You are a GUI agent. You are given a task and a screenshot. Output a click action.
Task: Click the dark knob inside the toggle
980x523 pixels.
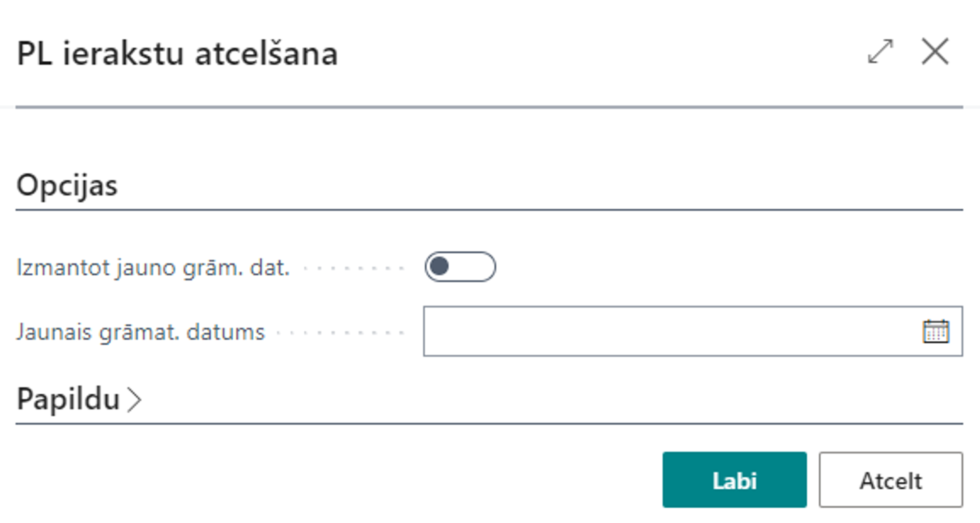(x=439, y=267)
